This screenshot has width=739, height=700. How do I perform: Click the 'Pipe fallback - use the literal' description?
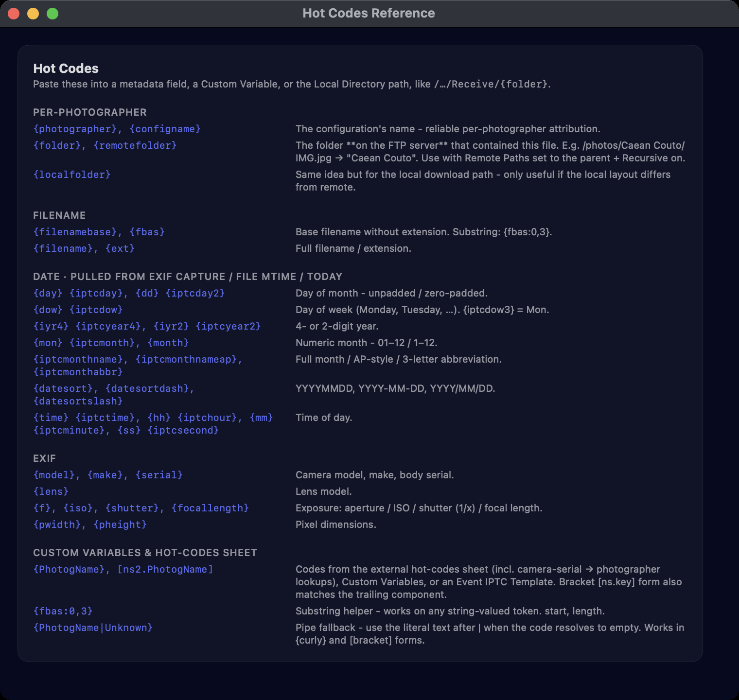point(490,634)
